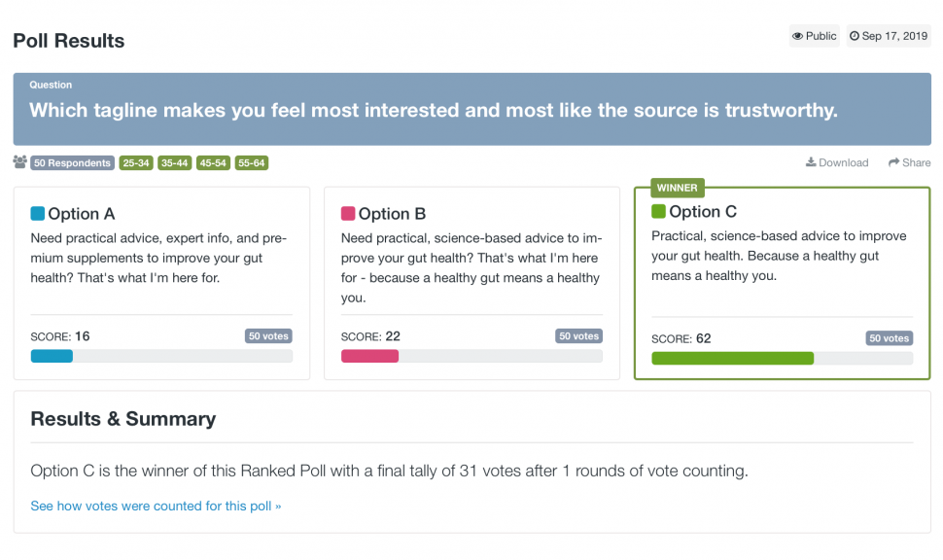The height and width of the screenshot is (560, 943).
Task: Click the Download icon
Action: pyautogui.click(x=811, y=162)
